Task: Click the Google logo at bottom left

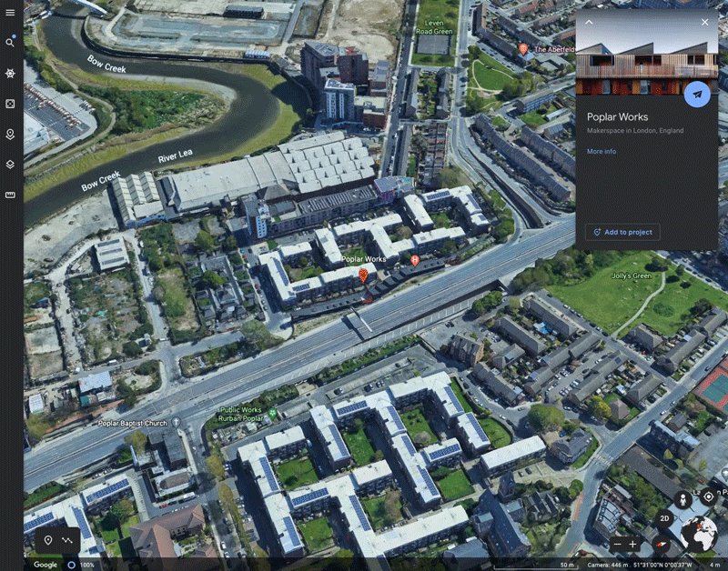Action: tap(45, 565)
